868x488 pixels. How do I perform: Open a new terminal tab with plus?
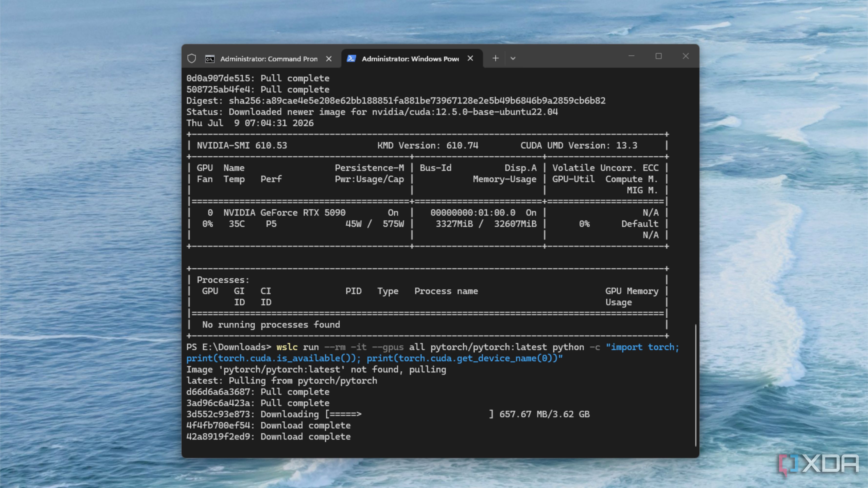pos(495,58)
